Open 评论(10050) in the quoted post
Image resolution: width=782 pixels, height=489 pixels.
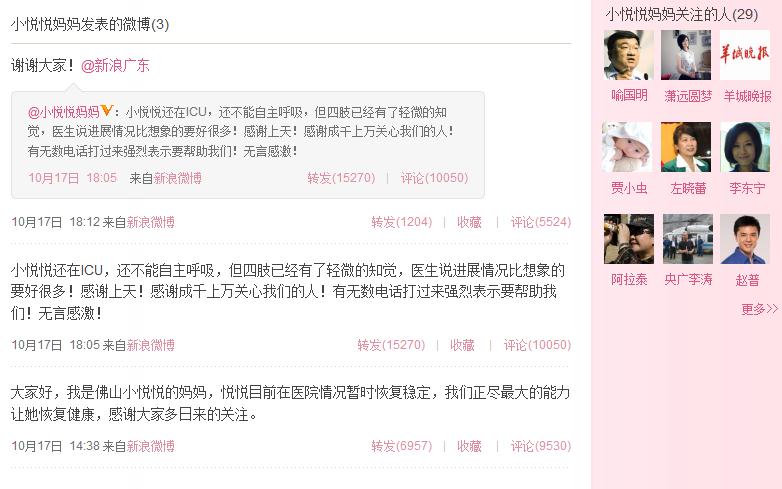coord(434,178)
